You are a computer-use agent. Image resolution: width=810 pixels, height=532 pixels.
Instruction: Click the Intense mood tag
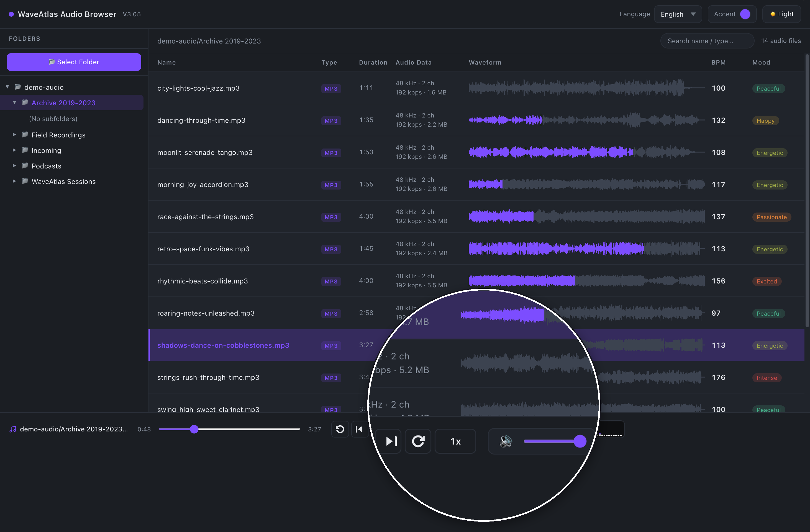tap(767, 378)
